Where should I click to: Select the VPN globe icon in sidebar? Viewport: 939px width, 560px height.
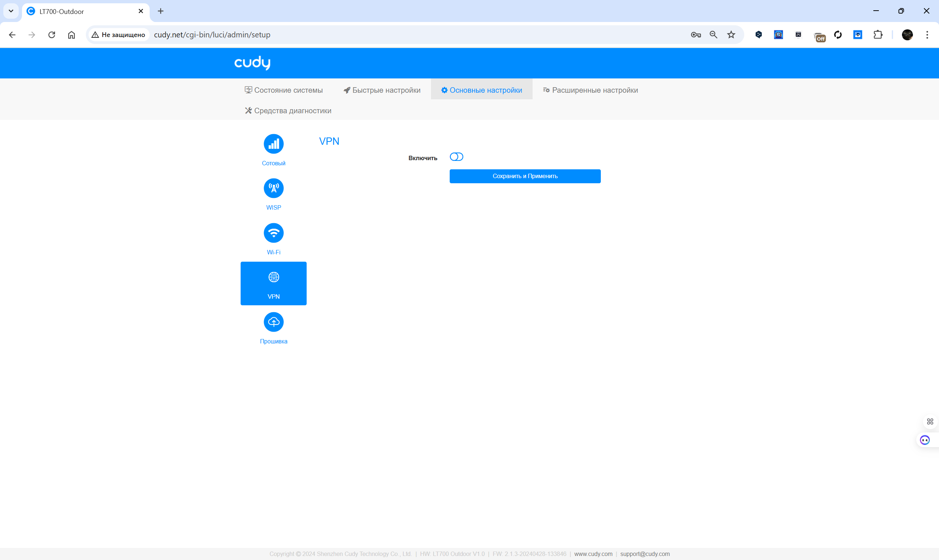[273, 277]
